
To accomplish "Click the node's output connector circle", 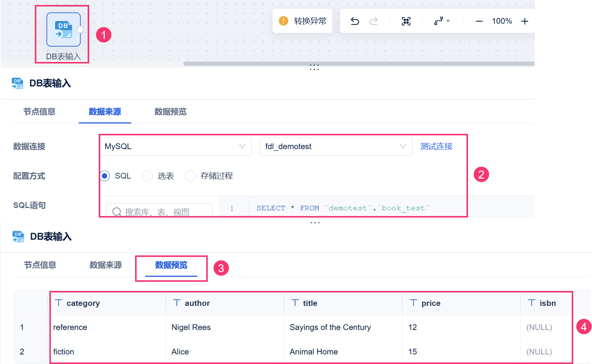I will pos(80,29).
